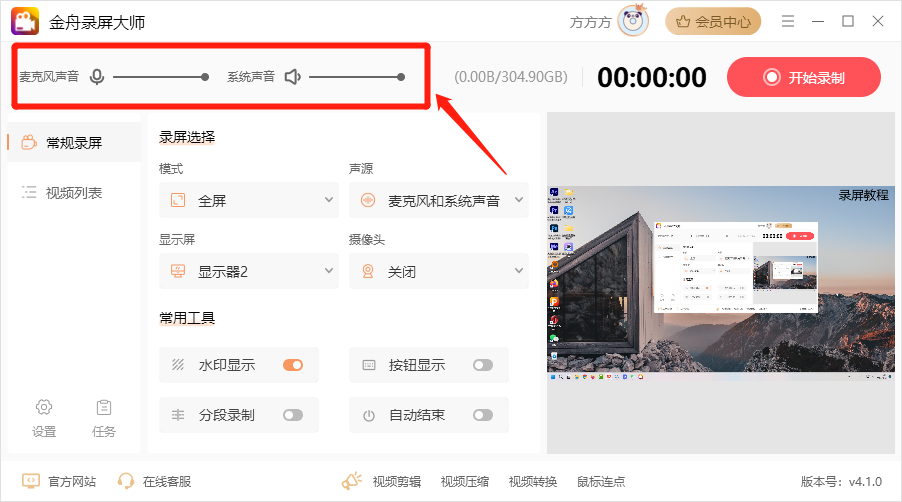Click the 官方网站 monitor icon
The width and height of the screenshot is (902, 502).
[31, 481]
